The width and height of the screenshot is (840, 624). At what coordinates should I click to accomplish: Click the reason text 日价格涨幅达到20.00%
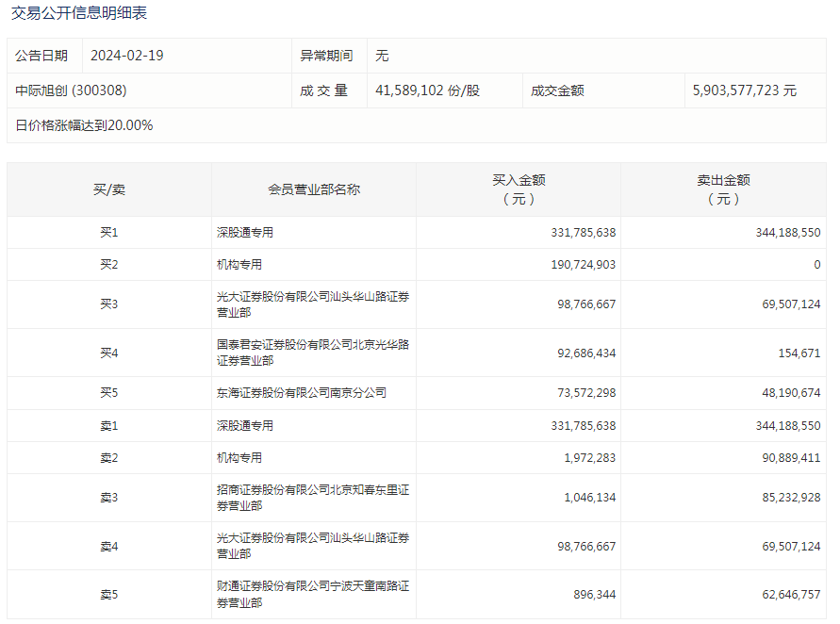[x=84, y=125]
